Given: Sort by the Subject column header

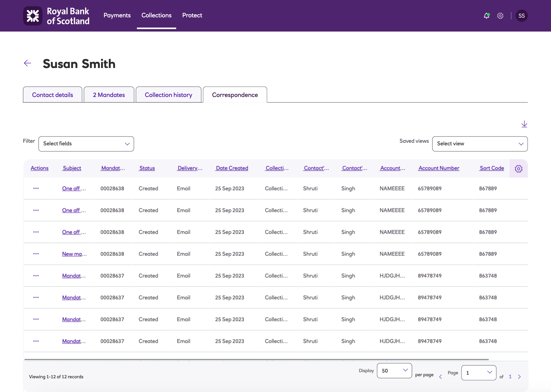Looking at the screenshot, I should (72, 168).
